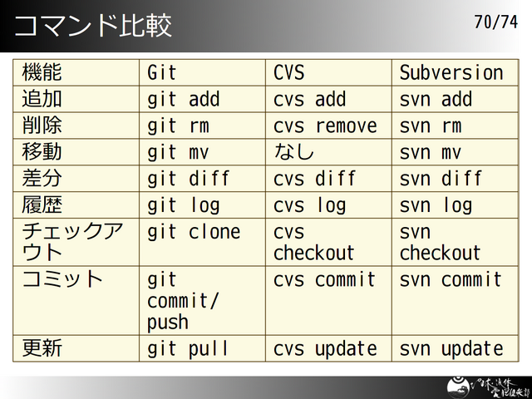This screenshot has width=532, height=399.
Task: Select the チェックアウト row label
Action: click(73, 242)
